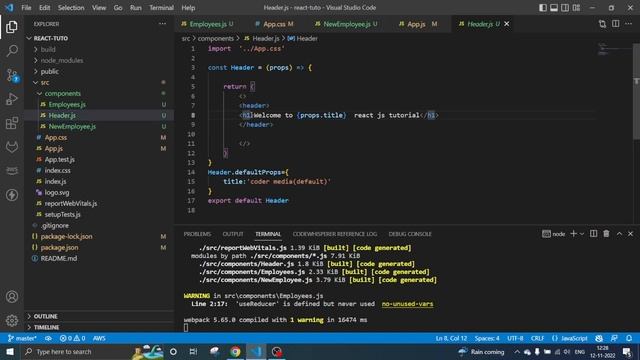Click the editor minimap
This screenshot has width=640, height=360.
pos(614,49)
